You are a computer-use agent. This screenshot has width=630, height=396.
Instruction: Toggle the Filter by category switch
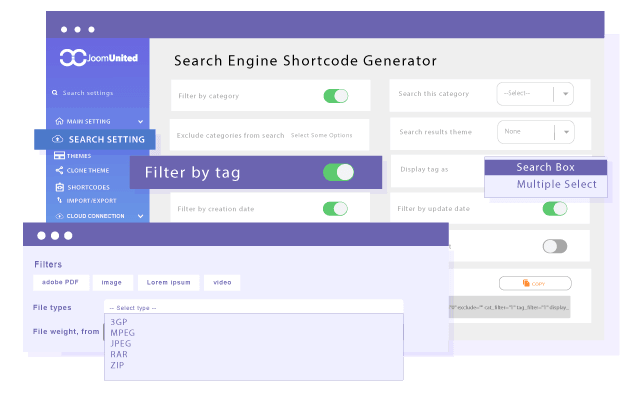pos(336,96)
